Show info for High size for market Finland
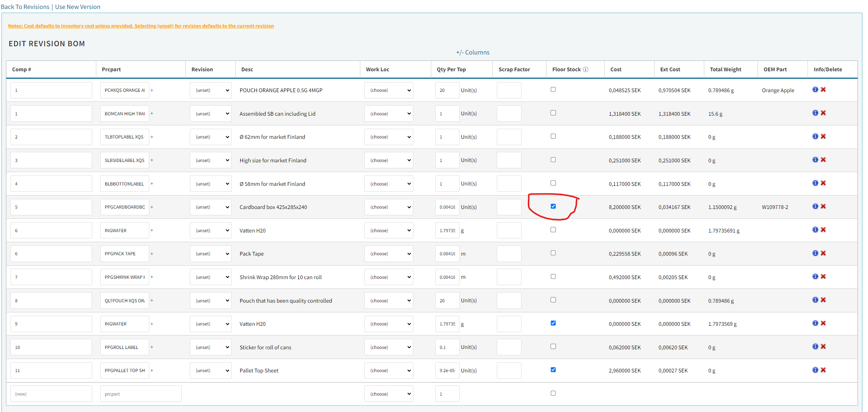The image size is (868, 412). coord(815,160)
